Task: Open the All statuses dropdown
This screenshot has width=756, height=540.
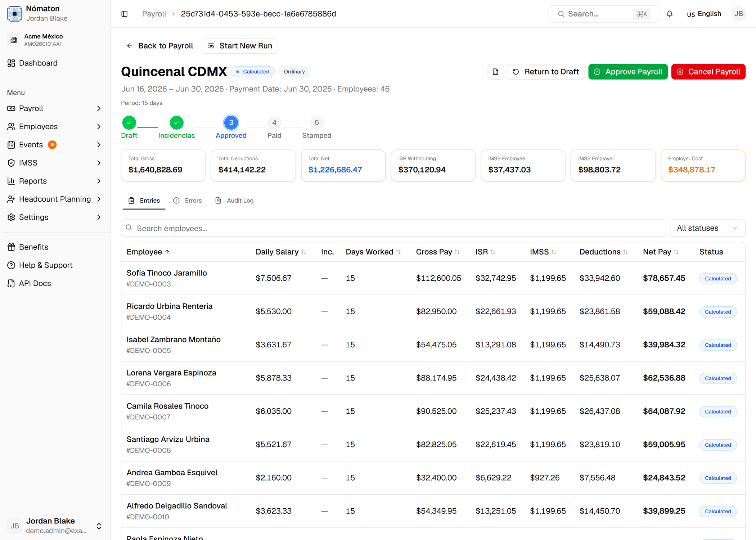Action: click(x=707, y=228)
